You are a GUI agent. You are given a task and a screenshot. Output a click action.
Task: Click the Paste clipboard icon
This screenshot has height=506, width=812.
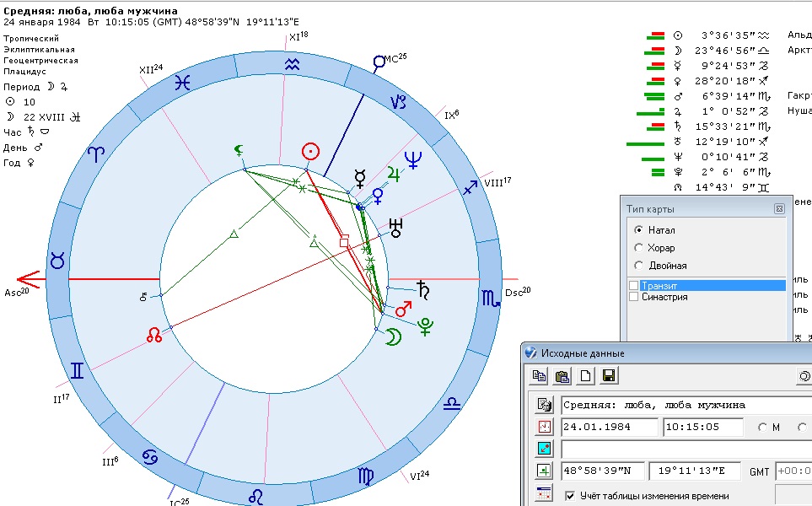[562, 376]
